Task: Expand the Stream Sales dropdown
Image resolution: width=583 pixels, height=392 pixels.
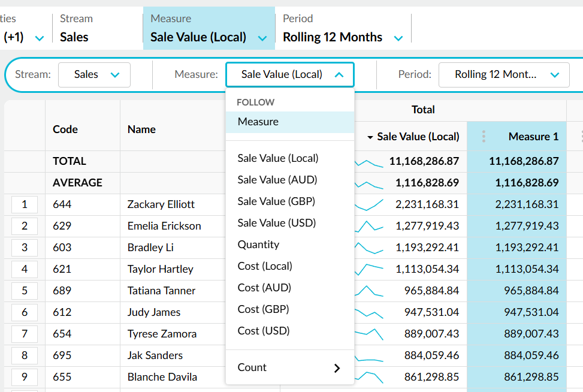Action: (x=95, y=75)
